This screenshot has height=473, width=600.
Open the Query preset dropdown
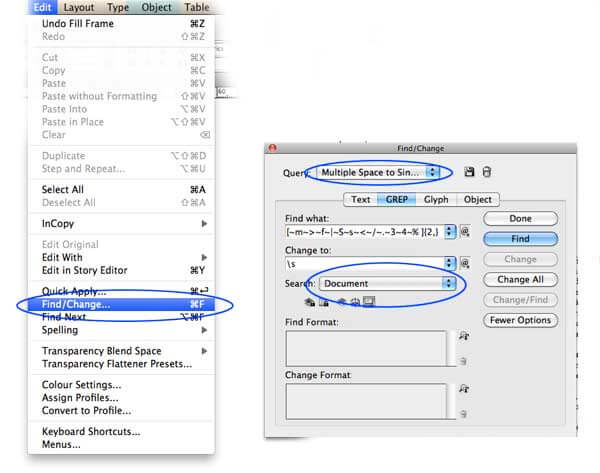[x=378, y=172]
